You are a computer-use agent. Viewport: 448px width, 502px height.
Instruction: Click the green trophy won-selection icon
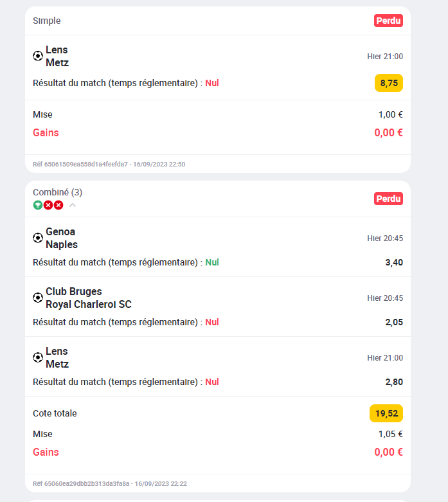click(x=38, y=205)
